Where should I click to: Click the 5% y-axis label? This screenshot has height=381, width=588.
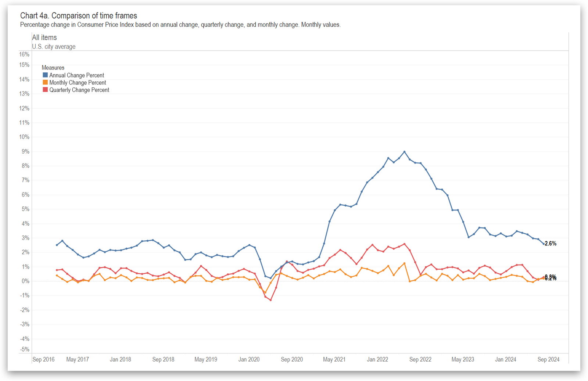tap(26, 209)
